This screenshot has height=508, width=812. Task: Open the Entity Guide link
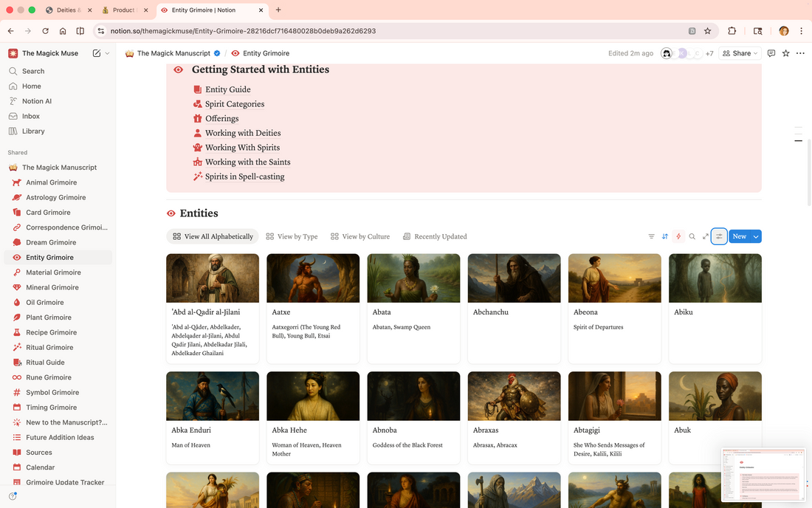click(227, 89)
